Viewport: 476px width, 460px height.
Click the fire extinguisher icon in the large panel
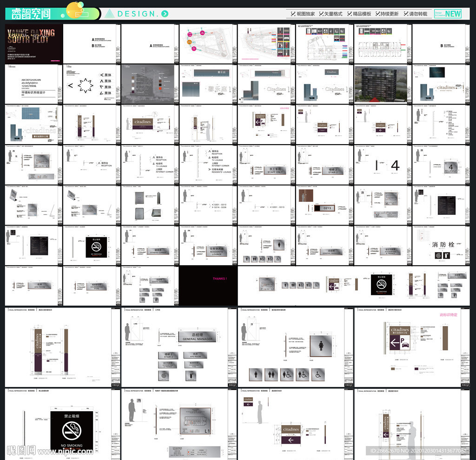click(191, 375)
